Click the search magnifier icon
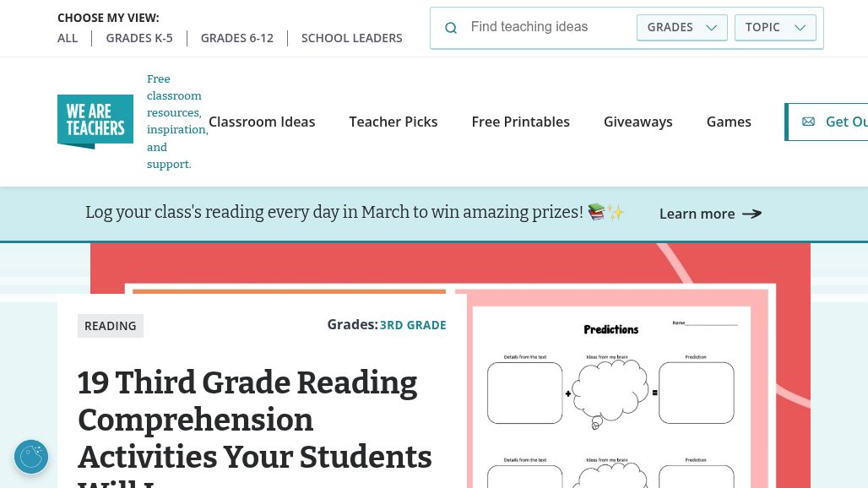Viewport: 868px width, 488px height. point(451,28)
